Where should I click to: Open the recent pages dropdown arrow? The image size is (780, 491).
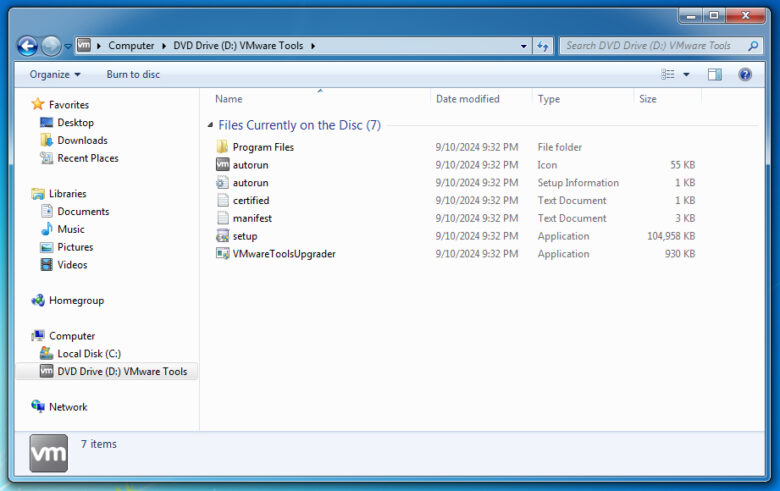point(68,46)
